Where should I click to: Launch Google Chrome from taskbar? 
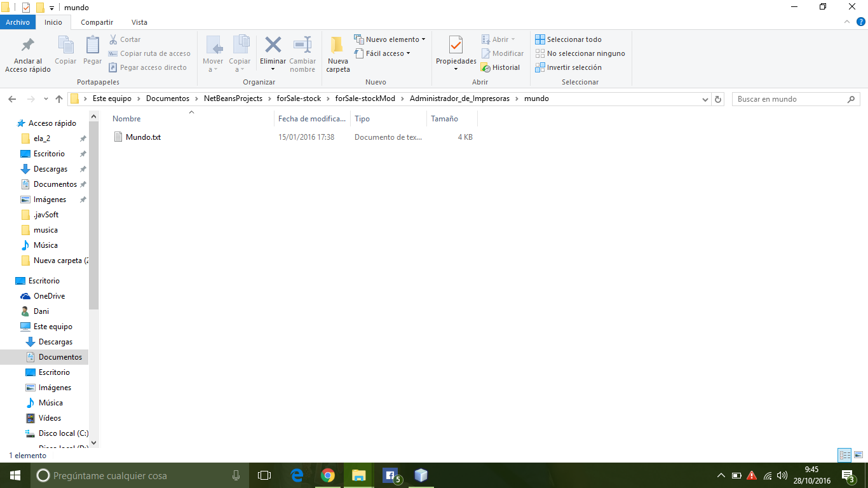point(328,475)
